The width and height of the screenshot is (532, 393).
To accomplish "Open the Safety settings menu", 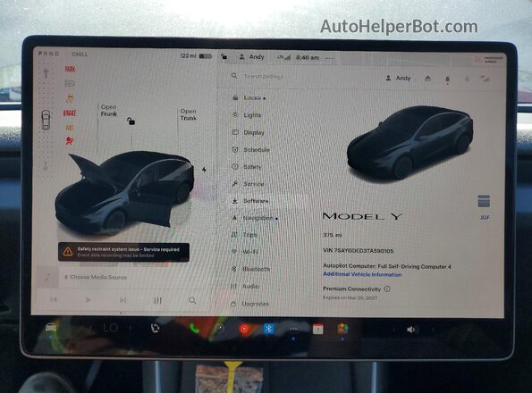I will [x=247, y=167].
